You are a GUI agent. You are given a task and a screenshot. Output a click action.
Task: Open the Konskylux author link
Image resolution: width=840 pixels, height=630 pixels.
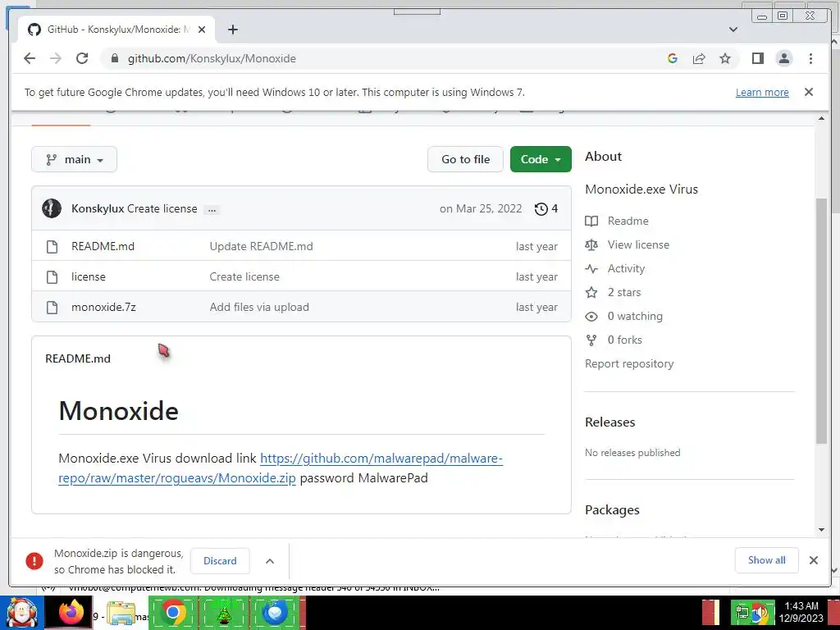click(x=98, y=208)
